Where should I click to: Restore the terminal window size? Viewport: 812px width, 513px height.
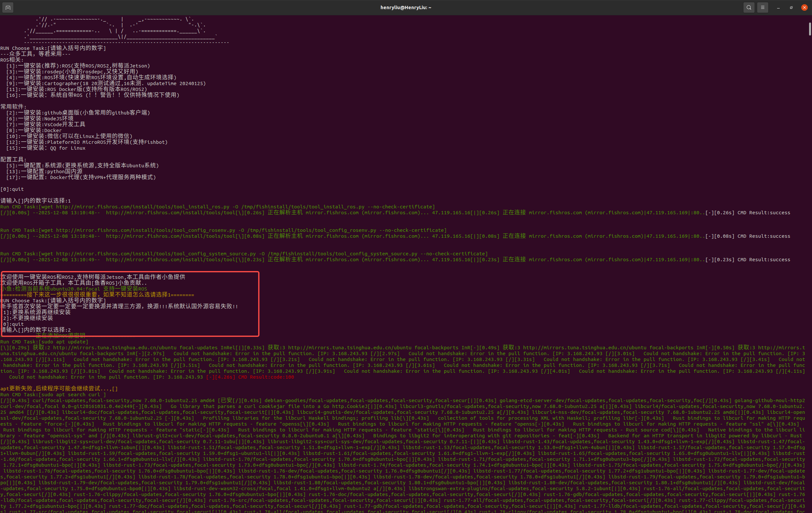point(791,8)
